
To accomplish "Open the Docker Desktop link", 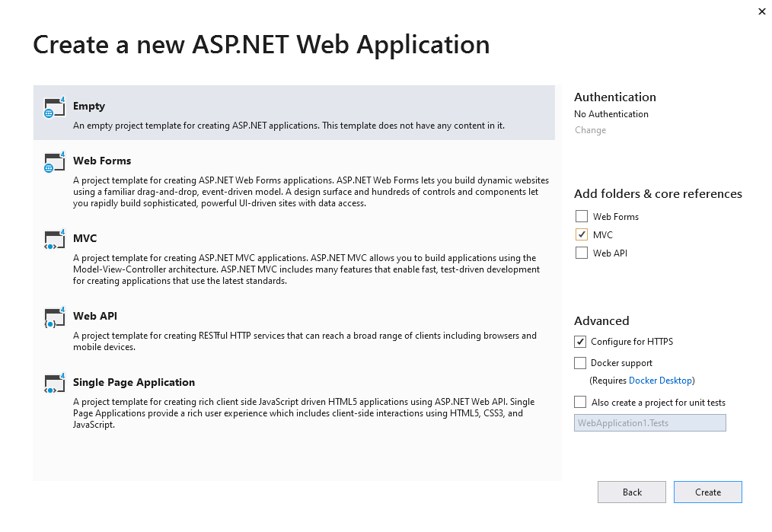I will (x=660, y=381).
